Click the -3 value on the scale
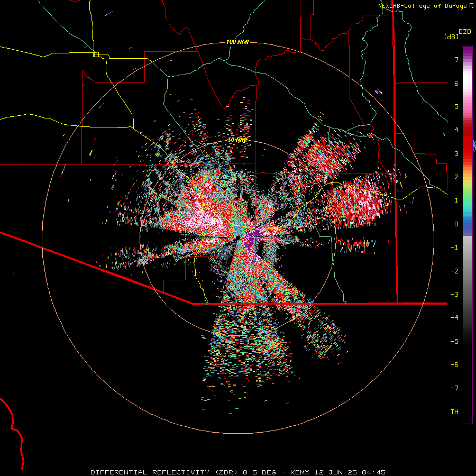This screenshot has height=476, width=476. pos(454,295)
